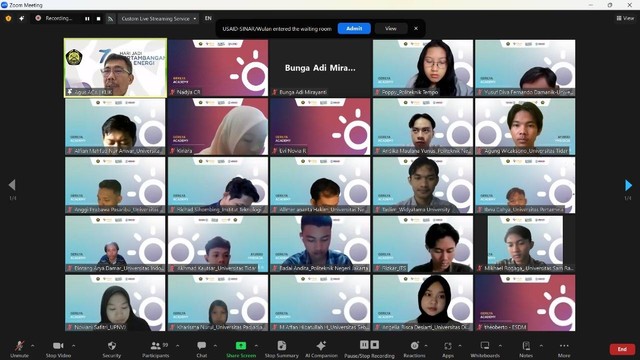Expand audio options arrow beside Unmute
Viewport: 640px width, 360px height.
coord(33,346)
